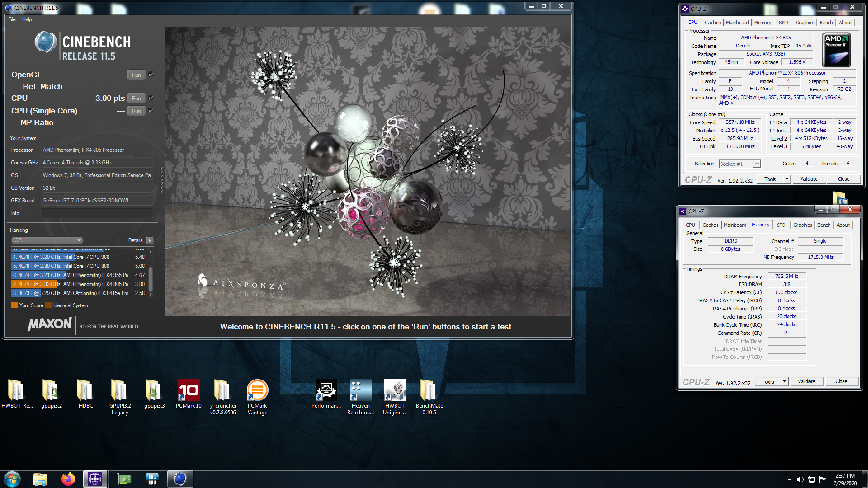Screen dimensions: 868x488
Task: Click the Action Center flag icon
Action: [822, 479]
